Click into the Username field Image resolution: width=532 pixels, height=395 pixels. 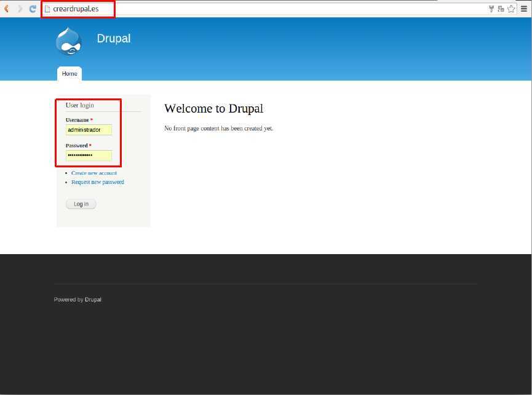89,130
